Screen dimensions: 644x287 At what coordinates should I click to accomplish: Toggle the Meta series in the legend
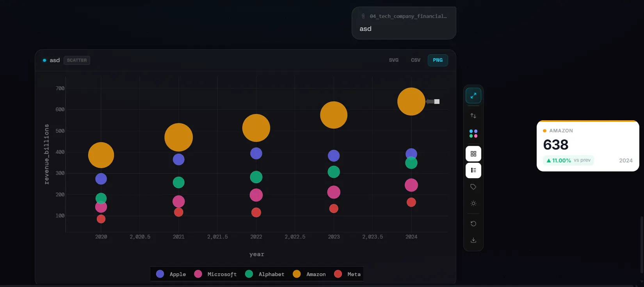(x=347, y=274)
